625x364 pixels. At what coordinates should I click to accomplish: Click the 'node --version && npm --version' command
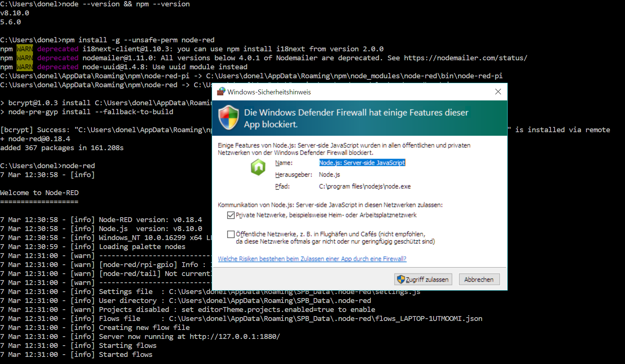point(126,4)
